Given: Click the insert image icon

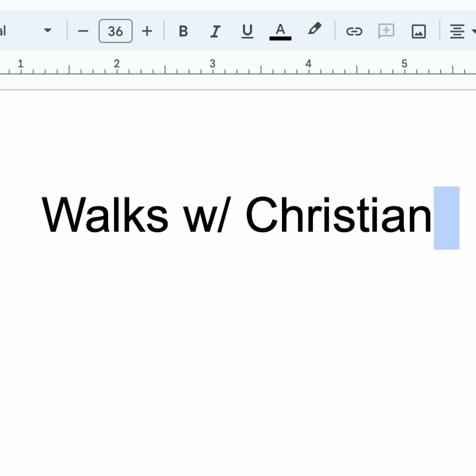Looking at the screenshot, I should coord(419,31).
